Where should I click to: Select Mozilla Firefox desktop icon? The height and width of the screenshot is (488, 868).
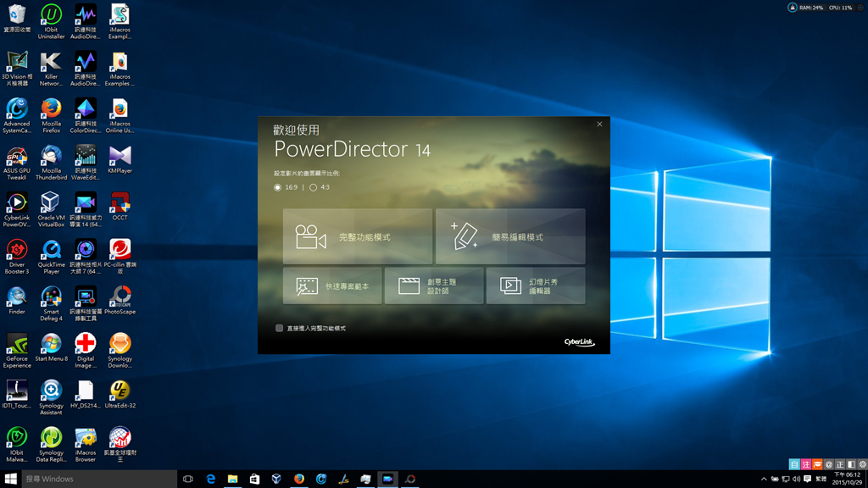tap(51, 115)
